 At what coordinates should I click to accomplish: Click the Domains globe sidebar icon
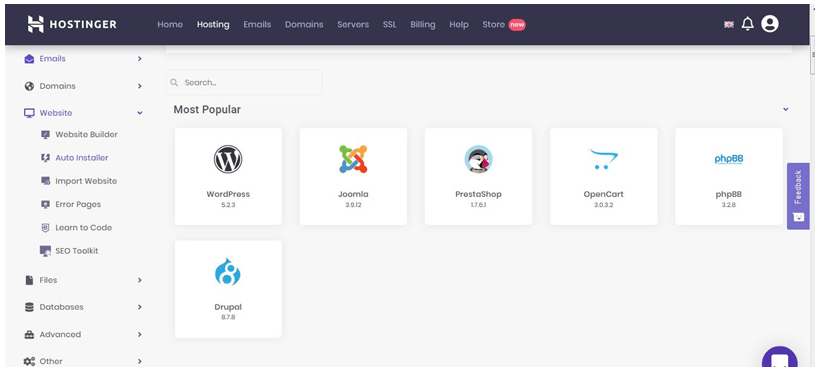point(29,86)
